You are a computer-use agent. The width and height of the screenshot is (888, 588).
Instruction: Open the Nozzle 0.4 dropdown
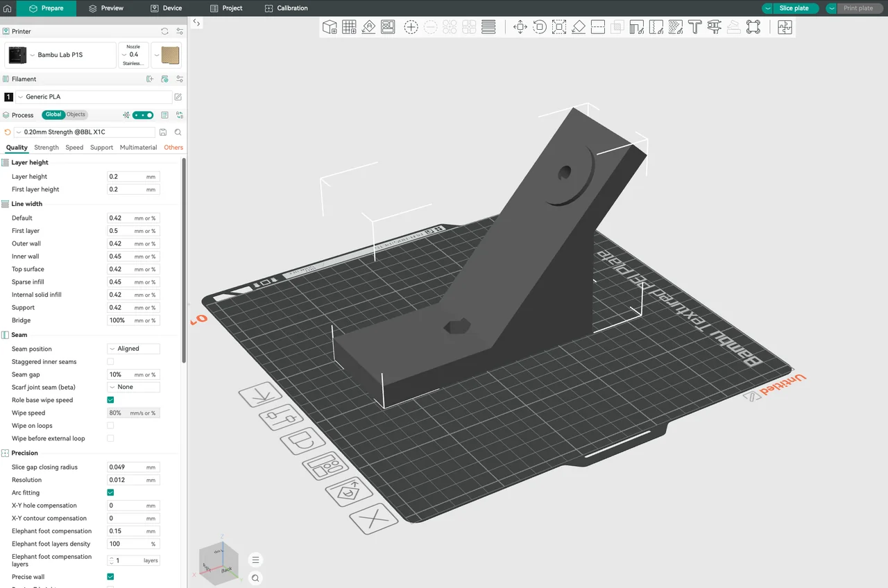pyautogui.click(x=133, y=55)
